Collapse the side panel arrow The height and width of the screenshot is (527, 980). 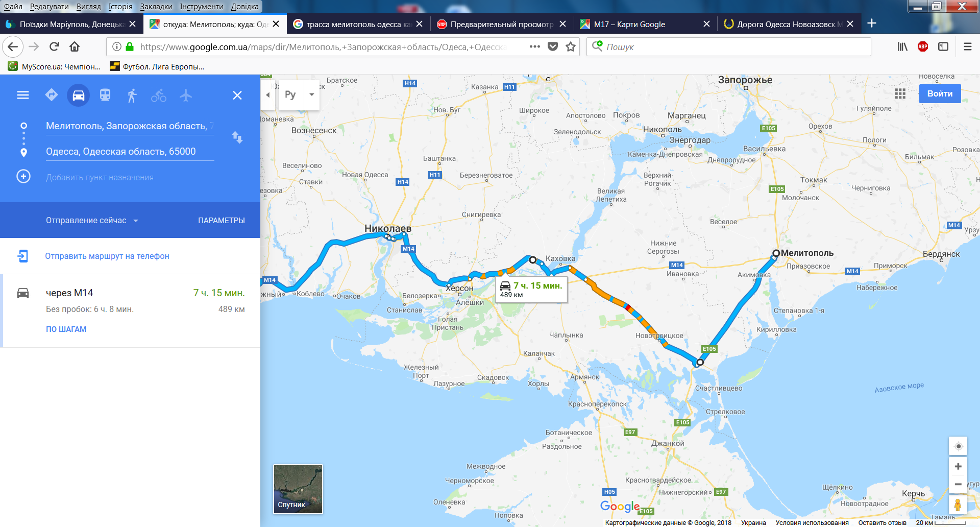coord(268,95)
